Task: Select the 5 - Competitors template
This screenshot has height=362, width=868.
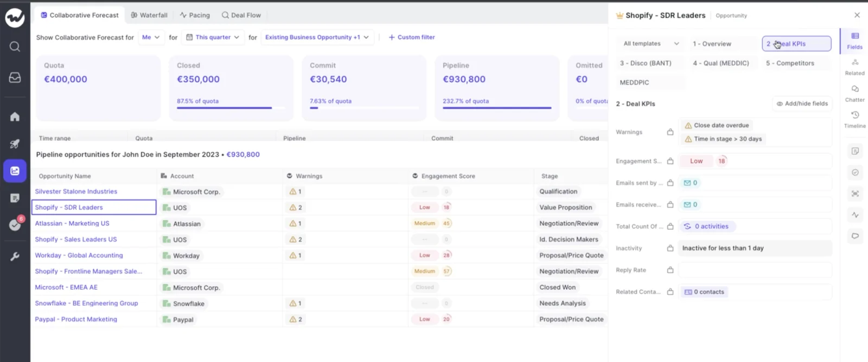Action: [796, 63]
